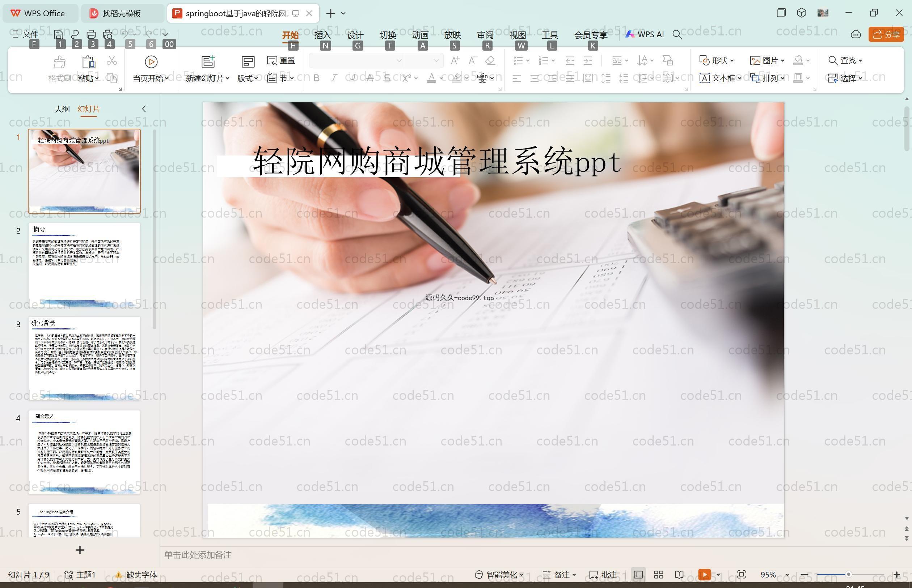
Task: Click the font color A swatch
Action: coord(431,78)
